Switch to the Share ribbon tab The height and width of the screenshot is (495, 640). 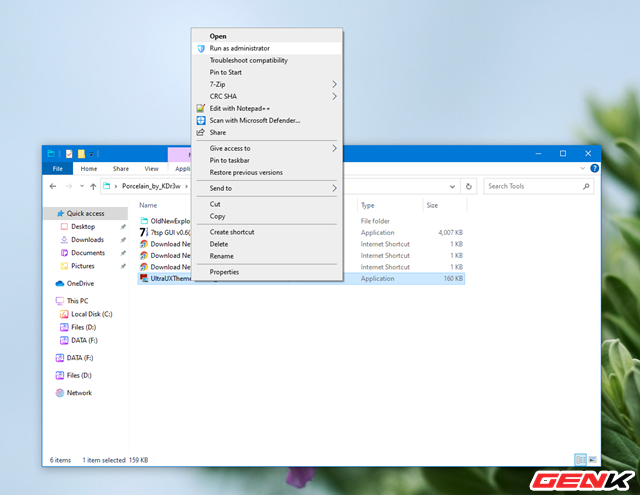(x=121, y=169)
